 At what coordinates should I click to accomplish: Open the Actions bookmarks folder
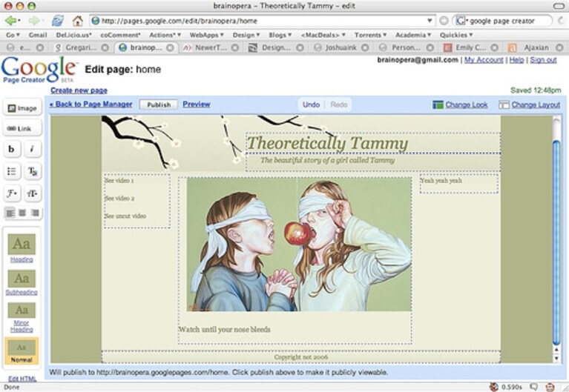165,35
